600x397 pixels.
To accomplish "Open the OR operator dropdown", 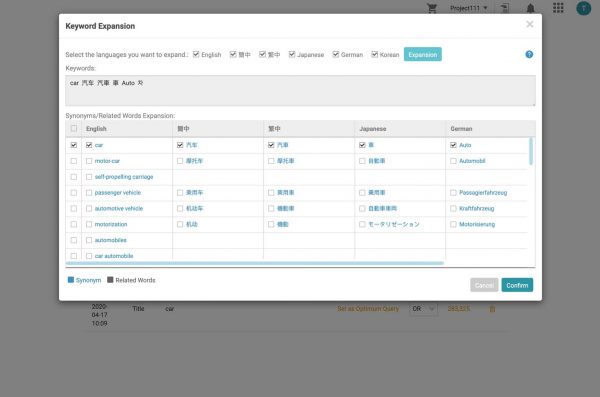I will click(423, 309).
